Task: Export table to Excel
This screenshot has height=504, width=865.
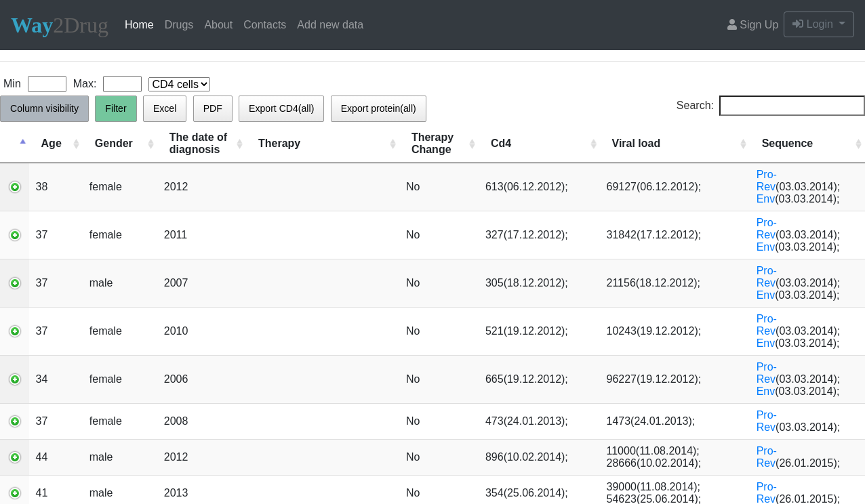Action: [165, 108]
